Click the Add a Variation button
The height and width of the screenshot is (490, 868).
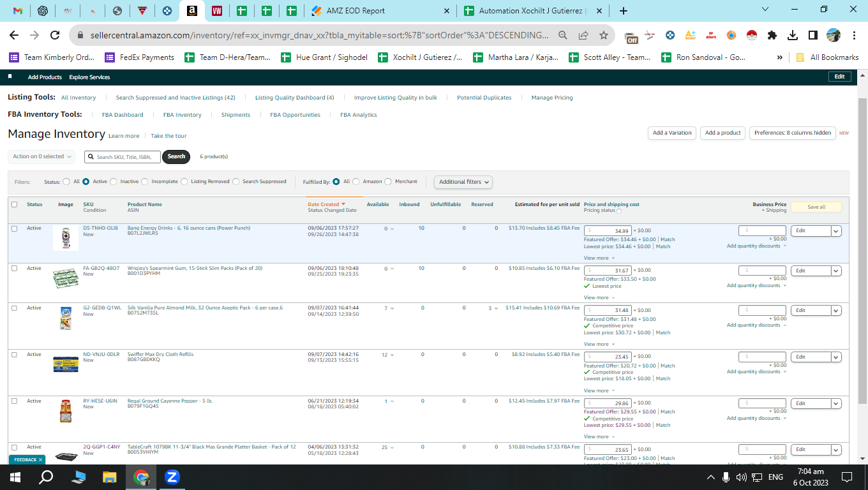tap(672, 133)
